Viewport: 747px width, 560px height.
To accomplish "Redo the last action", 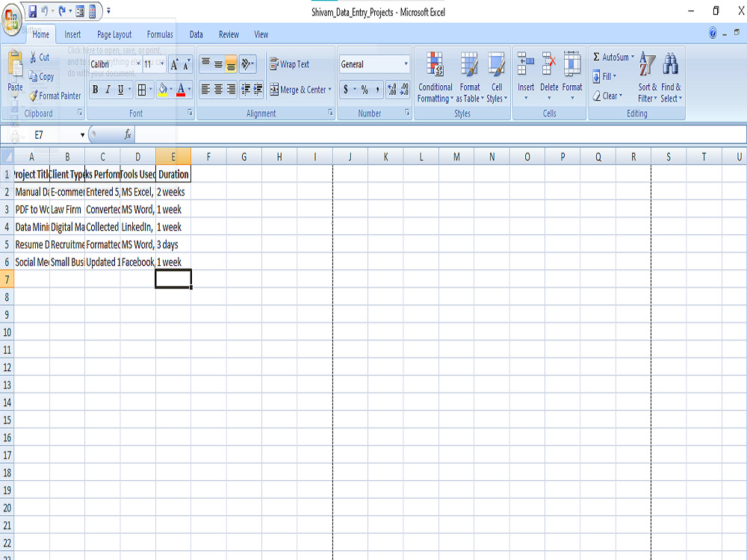I will [x=62, y=11].
